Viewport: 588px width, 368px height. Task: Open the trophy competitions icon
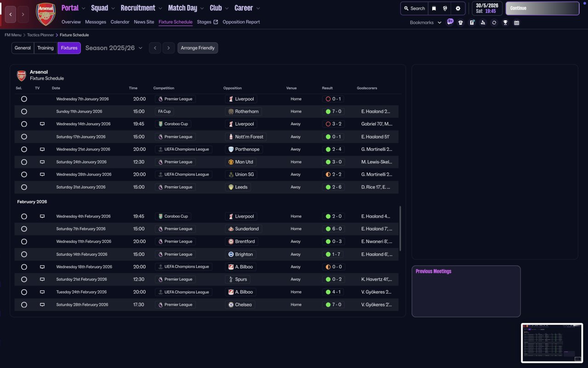[x=505, y=23]
